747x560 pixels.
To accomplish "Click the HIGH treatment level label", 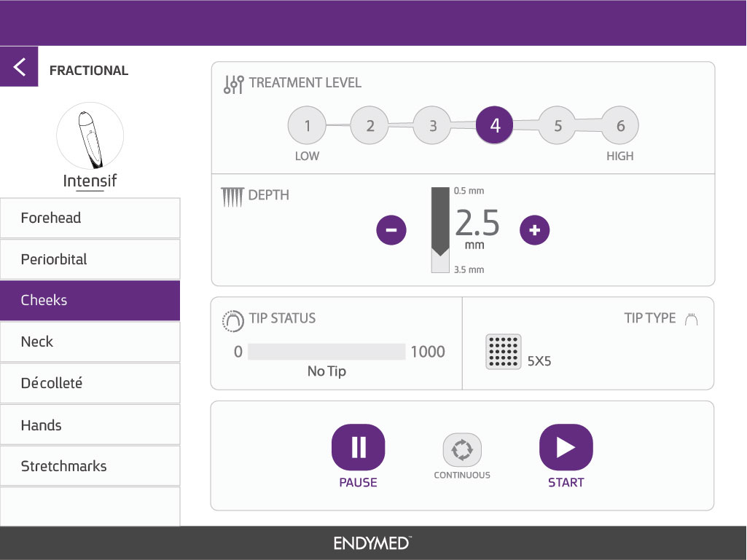I will (619, 156).
